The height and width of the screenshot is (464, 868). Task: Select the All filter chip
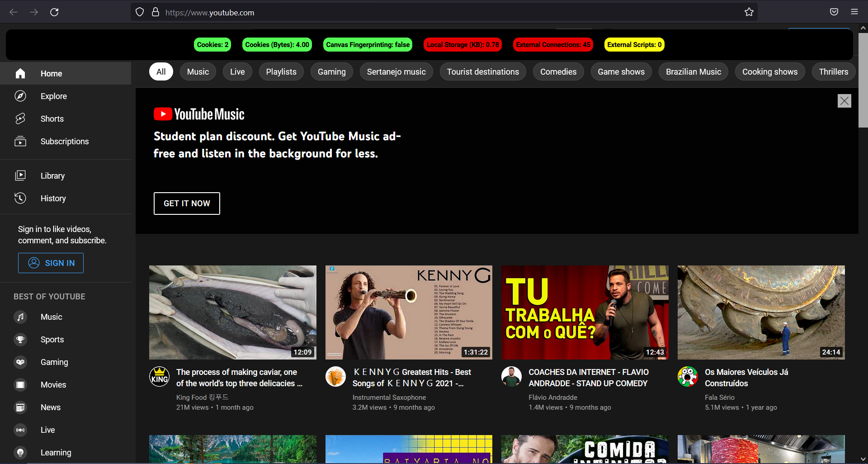pyautogui.click(x=161, y=71)
